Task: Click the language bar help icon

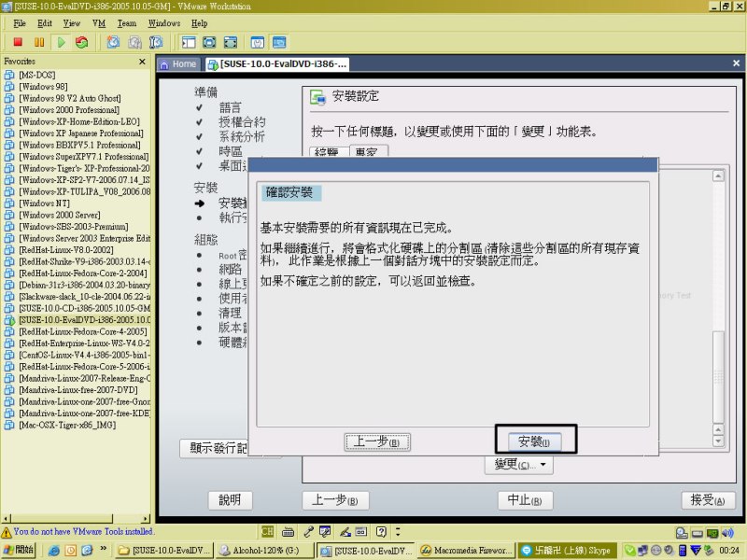Action: click(x=381, y=531)
